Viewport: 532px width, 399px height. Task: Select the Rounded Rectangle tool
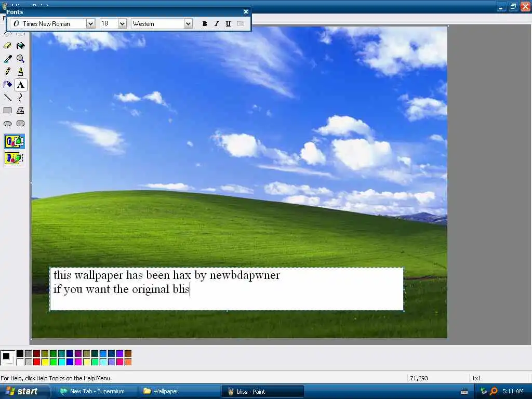[21, 124]
